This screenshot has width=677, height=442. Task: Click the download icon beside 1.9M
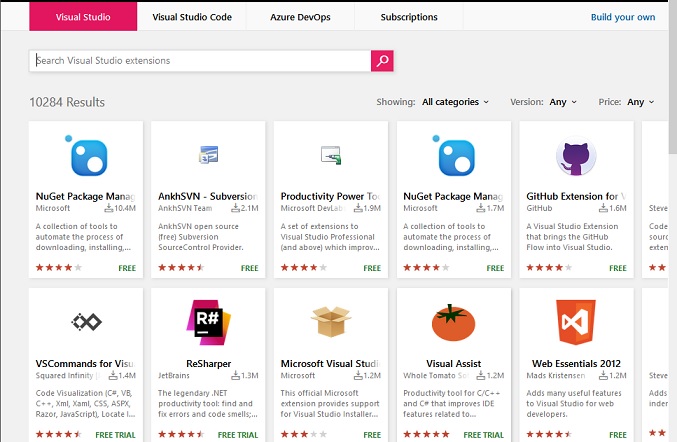358,208
